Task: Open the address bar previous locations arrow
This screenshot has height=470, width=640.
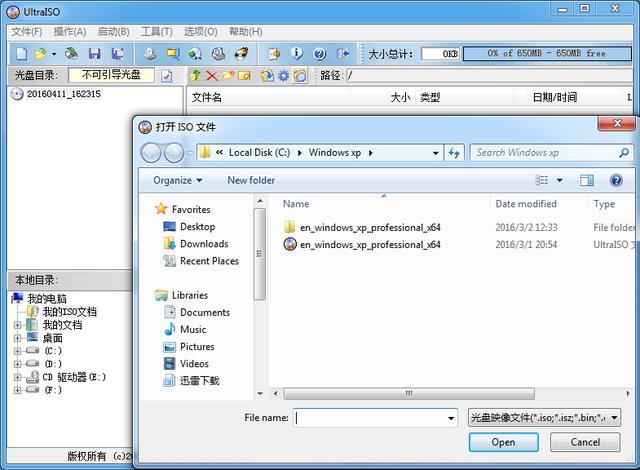Action: pyautogui.click(x=436, y=153)
